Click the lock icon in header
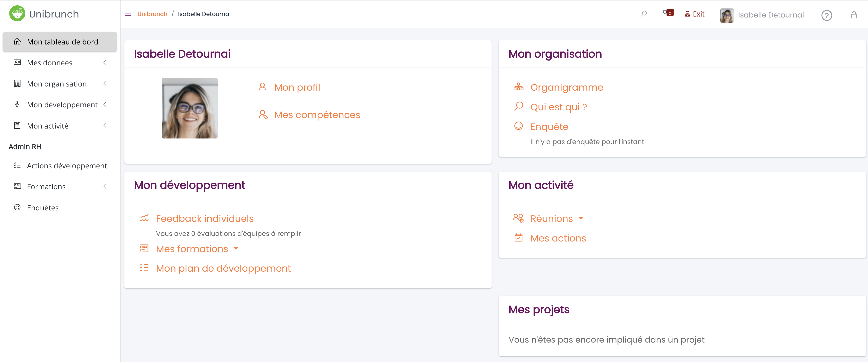The image size is (868, 362). pyautogui.click(x=853, y=15)
